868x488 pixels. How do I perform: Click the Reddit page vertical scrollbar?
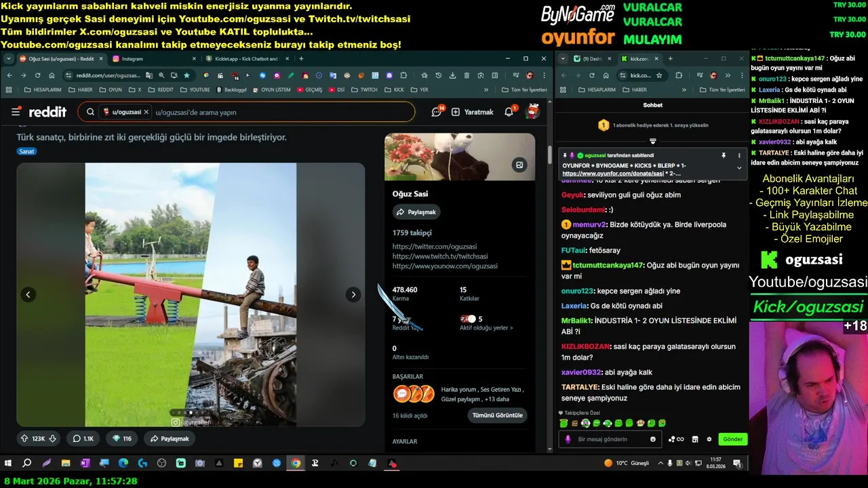[x=550, y=154]
